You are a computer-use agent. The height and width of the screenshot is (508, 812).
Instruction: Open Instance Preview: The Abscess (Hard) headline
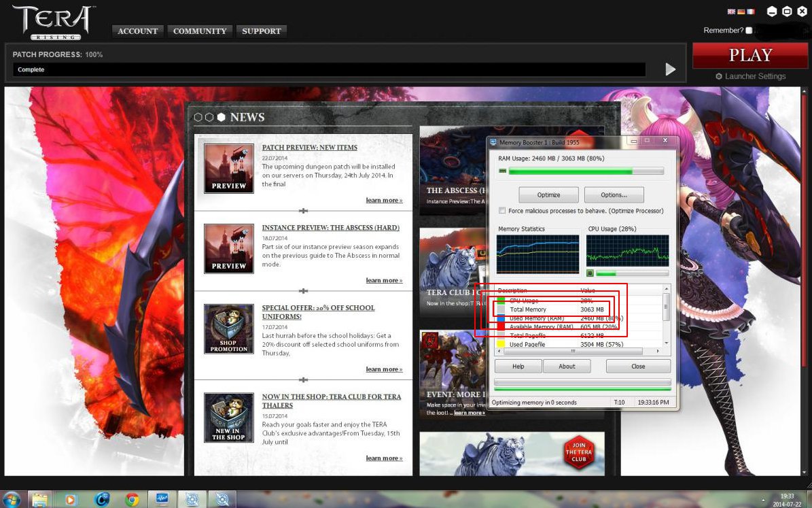(330, 228)
